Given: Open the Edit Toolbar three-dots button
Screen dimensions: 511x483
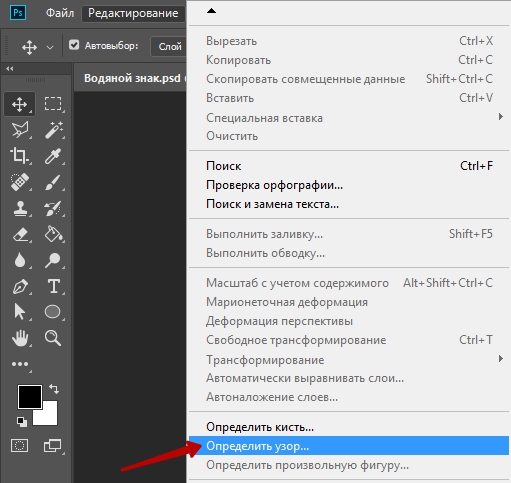Looking at the screenshot, I should tap(20, 364).
